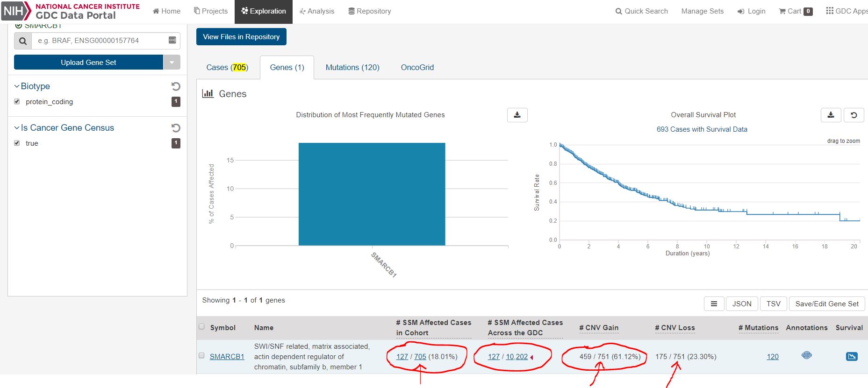Open the Cart
868x388 pixels.
[x=796, y=11]
